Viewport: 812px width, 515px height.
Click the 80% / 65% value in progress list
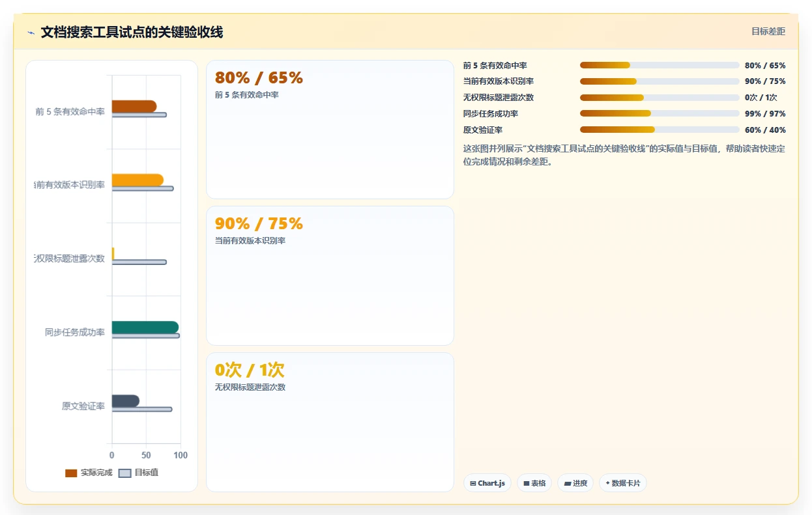[765, 66]
